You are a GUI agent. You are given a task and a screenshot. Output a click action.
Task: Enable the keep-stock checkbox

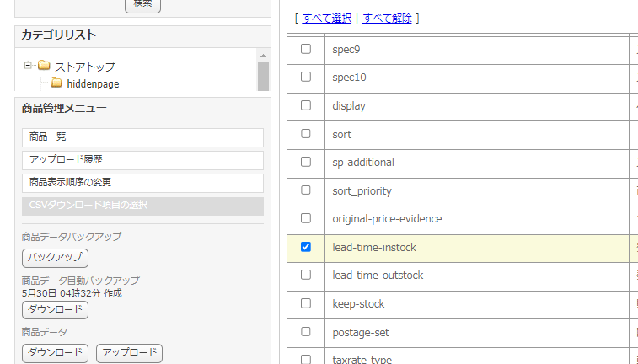point(306,303)
